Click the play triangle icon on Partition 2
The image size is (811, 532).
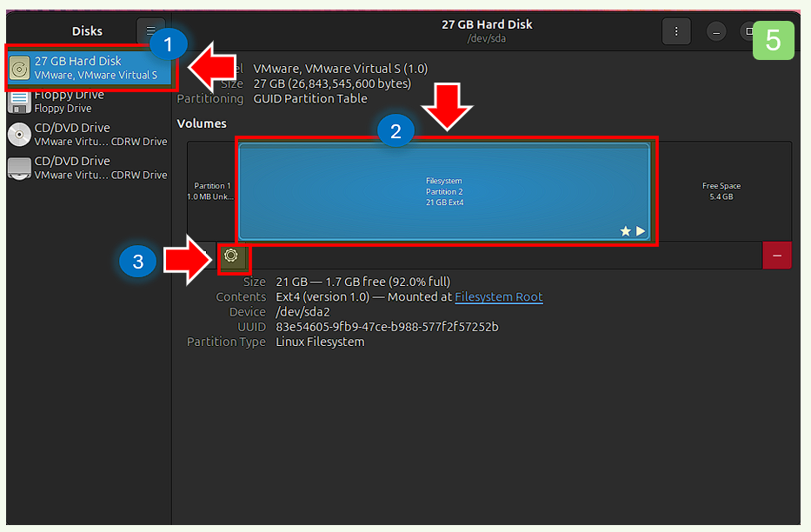coord(641,231)
